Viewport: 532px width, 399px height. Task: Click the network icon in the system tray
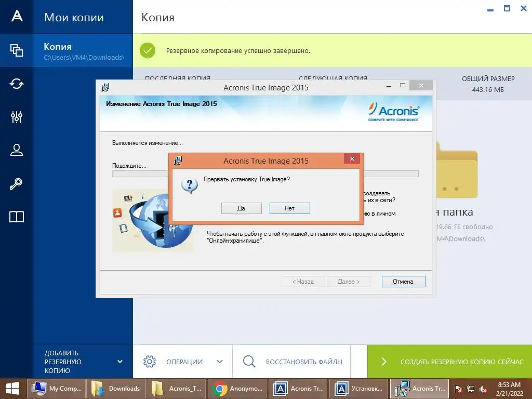[x=471, y=389]
